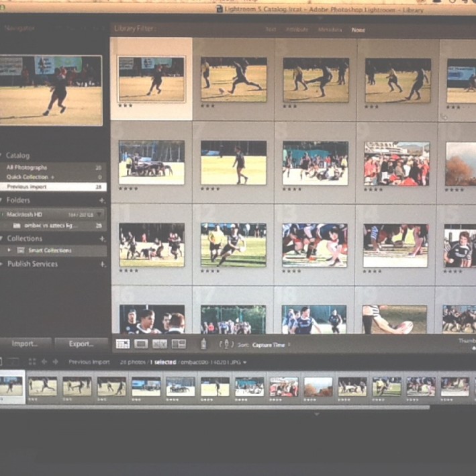The image size is (476, 476).
Task: Click the Import button
Action: coord(25,344)
